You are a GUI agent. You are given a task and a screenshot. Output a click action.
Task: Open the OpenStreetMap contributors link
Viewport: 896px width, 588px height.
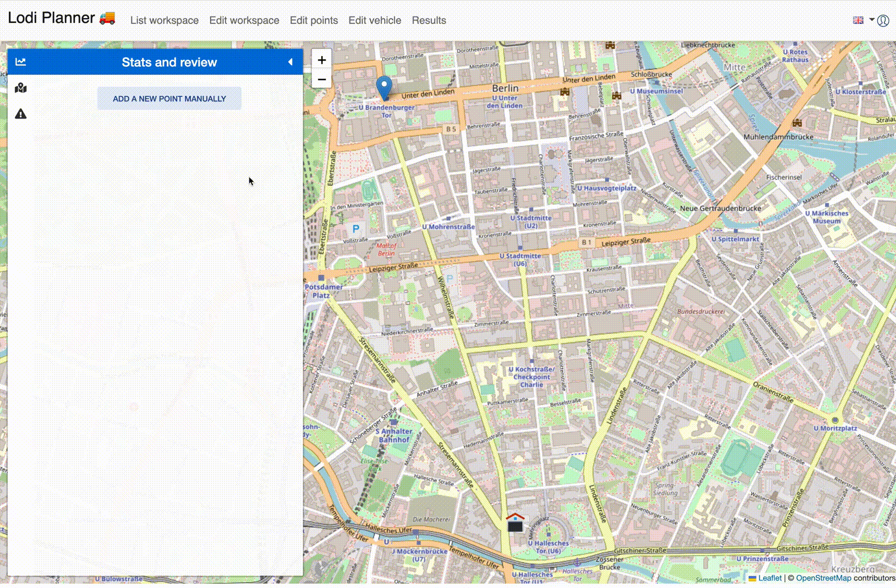[823, 578]
